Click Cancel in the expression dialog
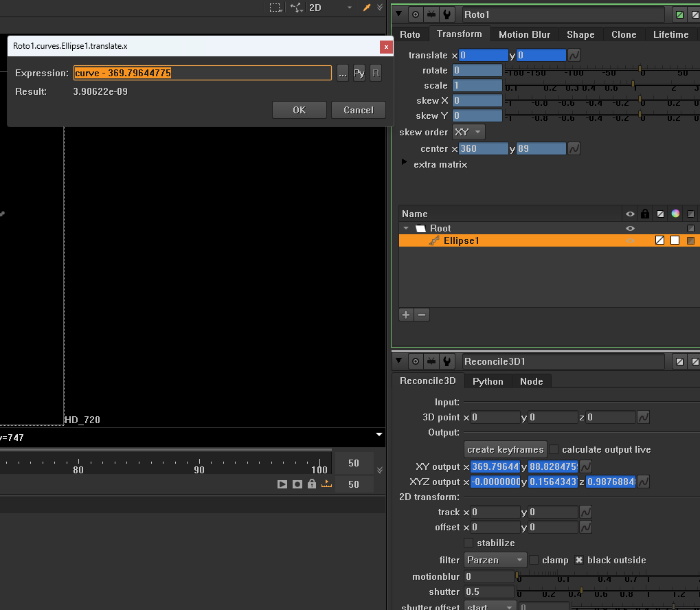This screenshot has height=610, width=700. 358,110
